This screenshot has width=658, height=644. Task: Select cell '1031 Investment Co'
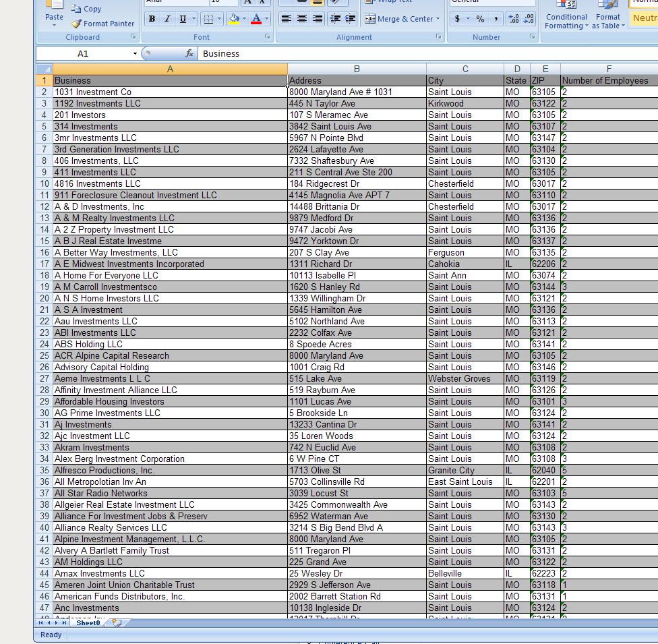[170, 92]
